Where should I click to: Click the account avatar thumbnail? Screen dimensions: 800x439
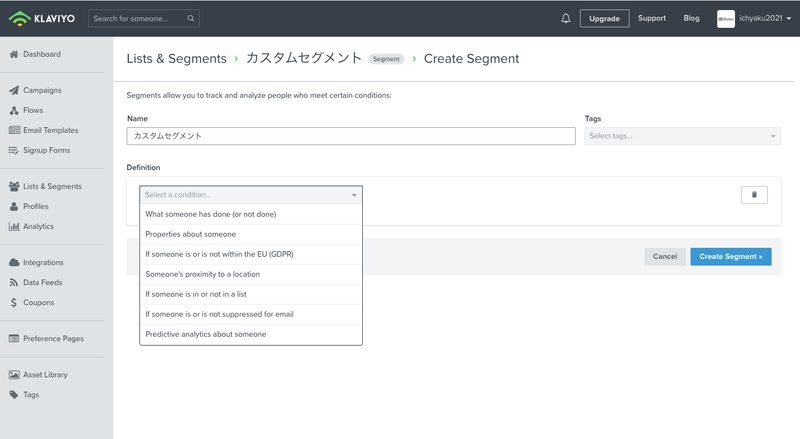726,19
